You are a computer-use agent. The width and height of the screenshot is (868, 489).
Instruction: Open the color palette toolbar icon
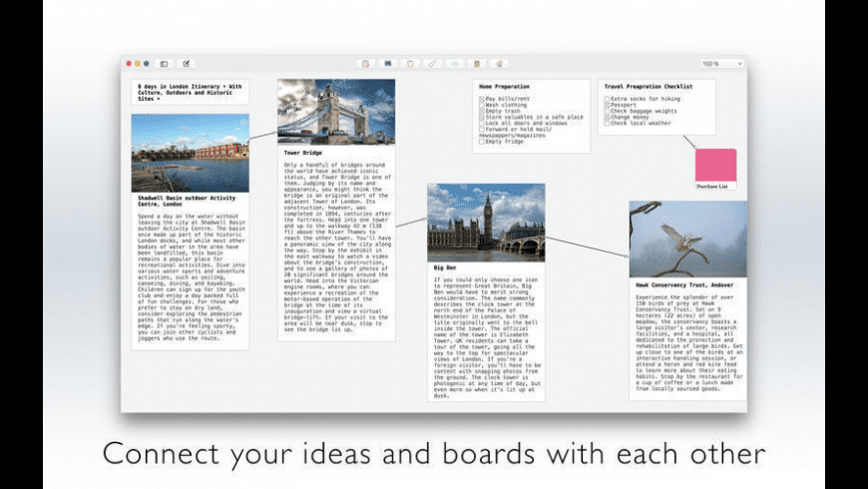(499, 64)
